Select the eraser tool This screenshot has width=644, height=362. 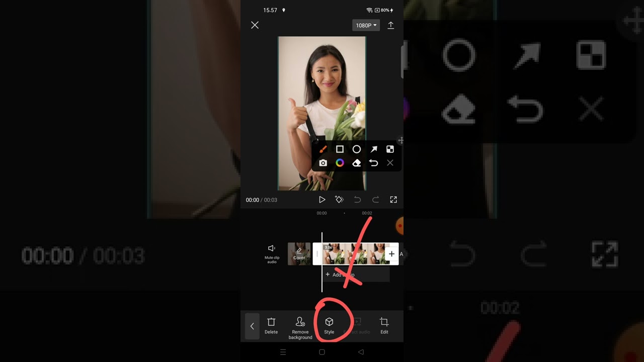[356, 163]
